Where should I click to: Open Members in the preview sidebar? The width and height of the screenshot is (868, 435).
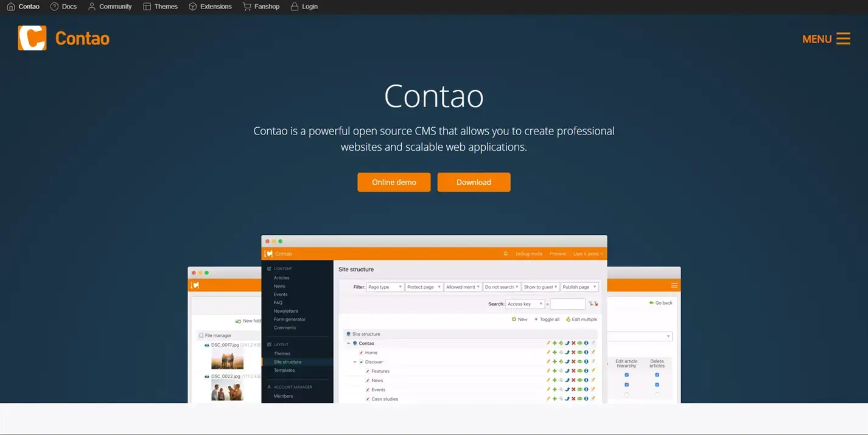coord(283,396)
